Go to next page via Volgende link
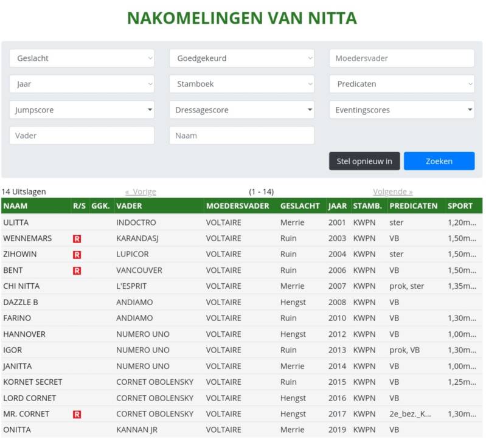This screenshot has width=486, height=448. (393, 191)
